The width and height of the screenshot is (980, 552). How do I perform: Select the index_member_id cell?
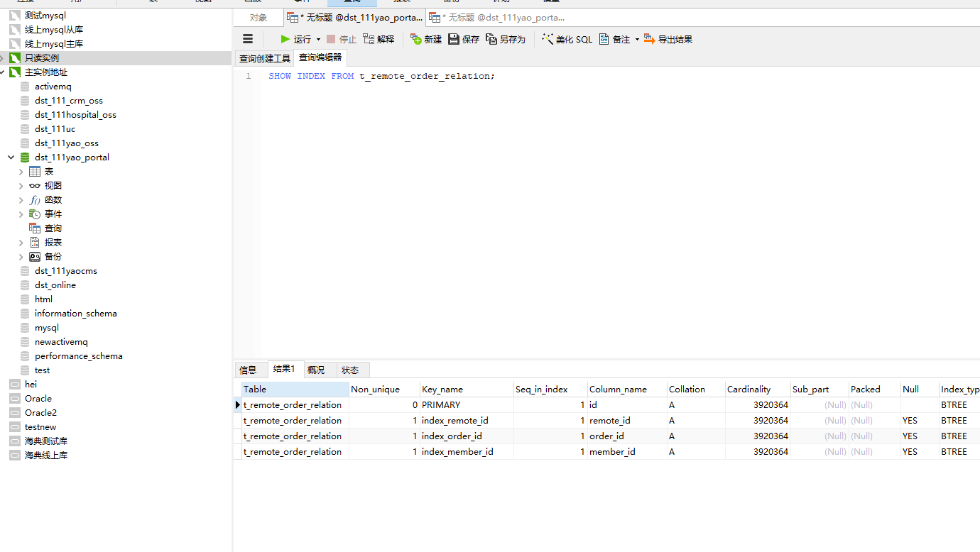point(467,452)
